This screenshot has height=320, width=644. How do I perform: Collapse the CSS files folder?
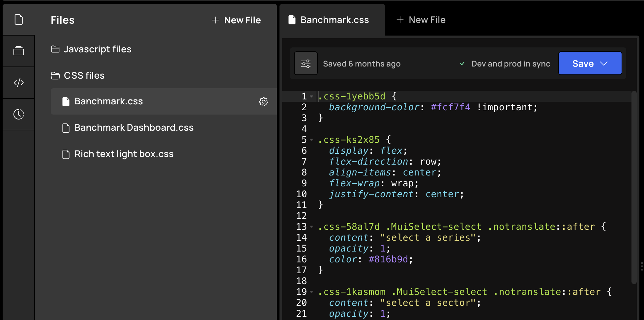click(x=78, y=75)
